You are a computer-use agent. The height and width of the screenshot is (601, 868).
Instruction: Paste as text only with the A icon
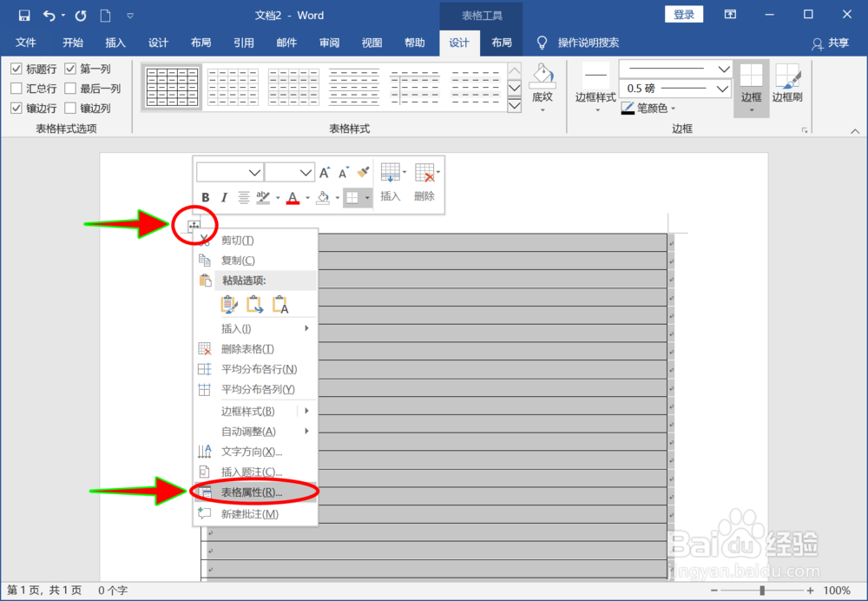(280, 305)
